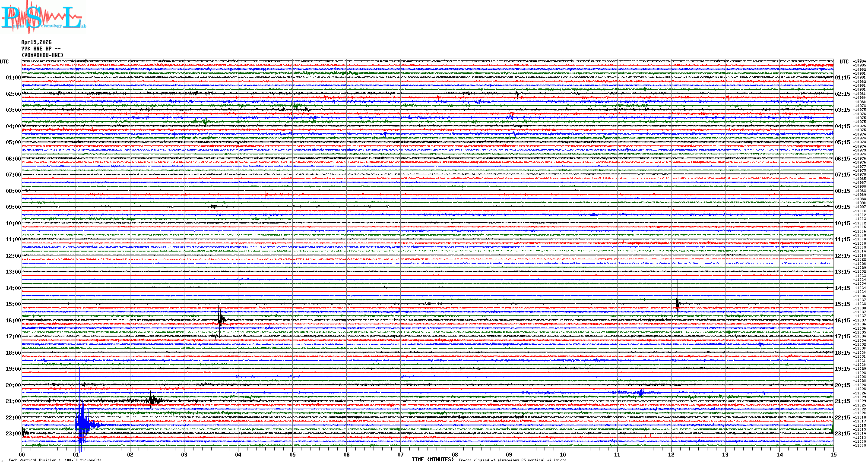Click the PSL seismology lab logo
This screenshot has width=868, height=466.
[x=42, y=17]
